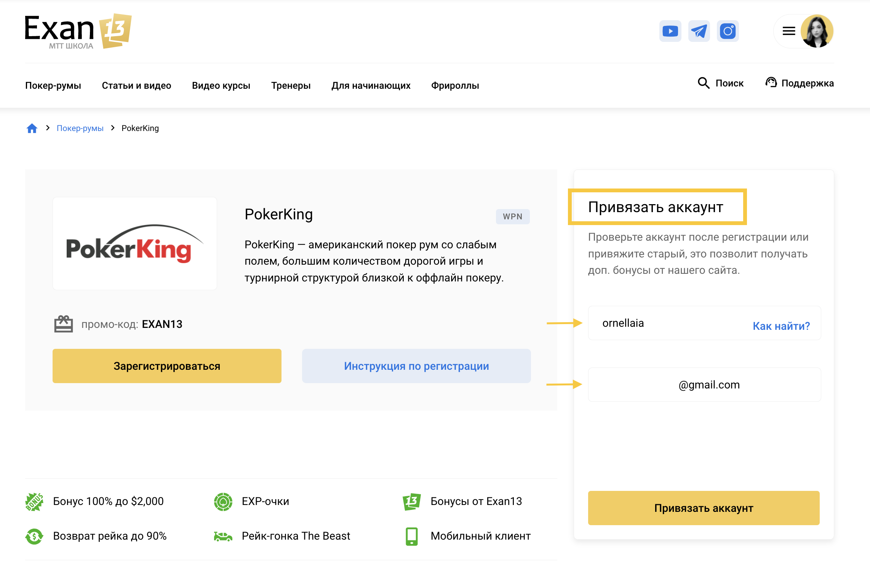Open the Telegram channel icon
Image resolution: width=870 pixels, height=588 pixels.
coord(699,31)
